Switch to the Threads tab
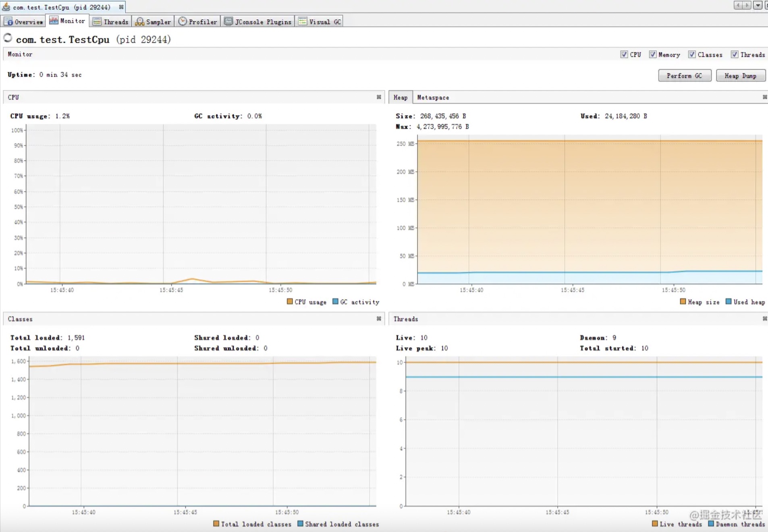The width and height of the screenshot is (768, 532). click(110, 22)
